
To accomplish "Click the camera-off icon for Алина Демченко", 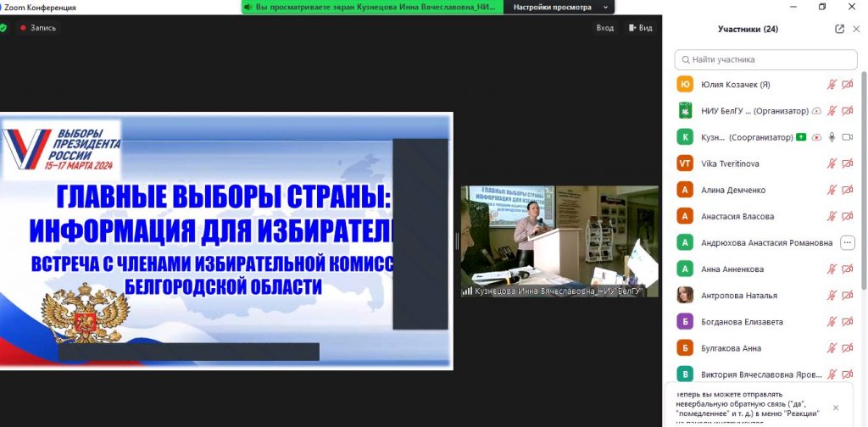I will [847, 190].
